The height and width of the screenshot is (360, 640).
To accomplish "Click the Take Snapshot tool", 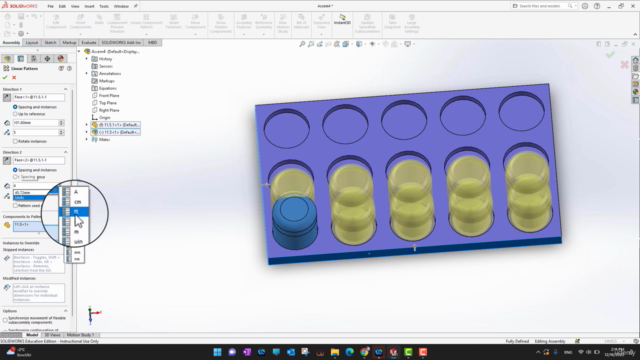I will pyautogui.click(x=392, y=22).
